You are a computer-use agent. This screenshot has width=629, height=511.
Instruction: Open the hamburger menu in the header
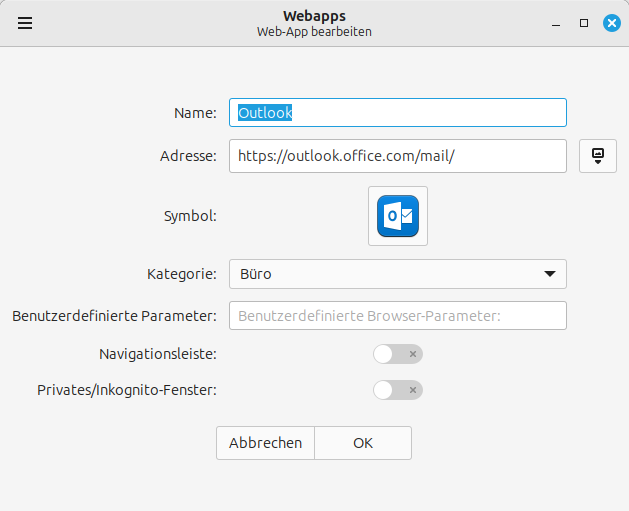(x=25, y=23)
